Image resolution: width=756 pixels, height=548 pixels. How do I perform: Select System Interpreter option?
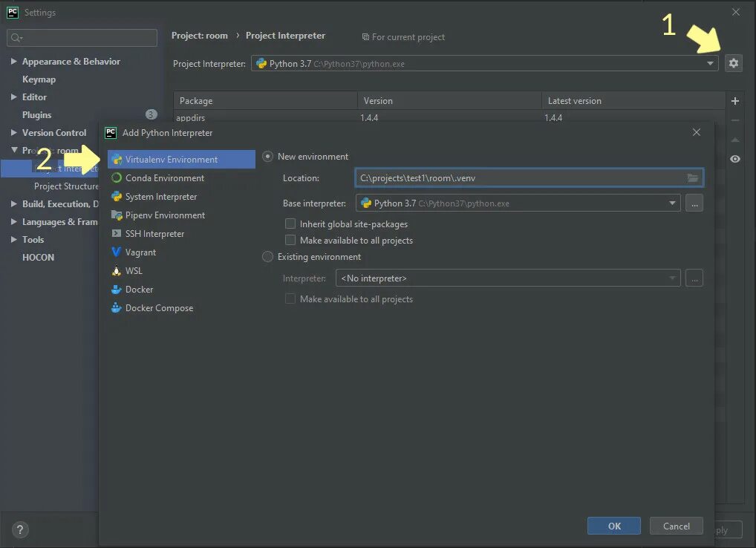[x=181, y=197]
